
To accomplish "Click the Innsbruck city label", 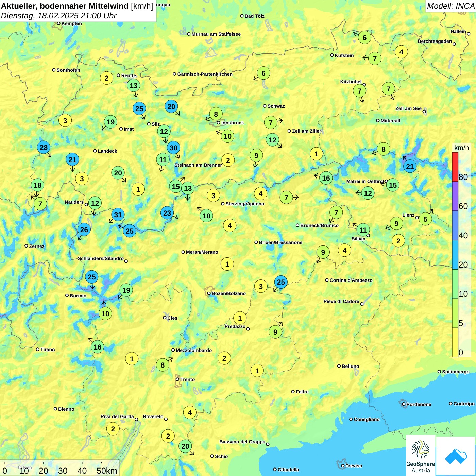I will [x=233, y=123].
